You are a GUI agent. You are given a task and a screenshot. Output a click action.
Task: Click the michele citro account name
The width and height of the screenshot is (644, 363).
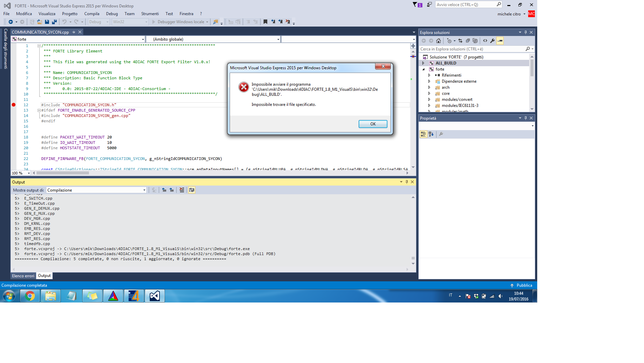coord(509,14)
